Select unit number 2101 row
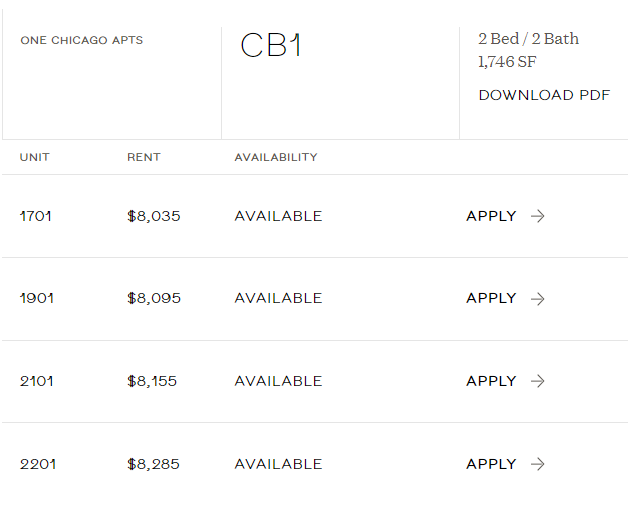The width and height of the screenshot is (628, 509). (x=315, y=381)
